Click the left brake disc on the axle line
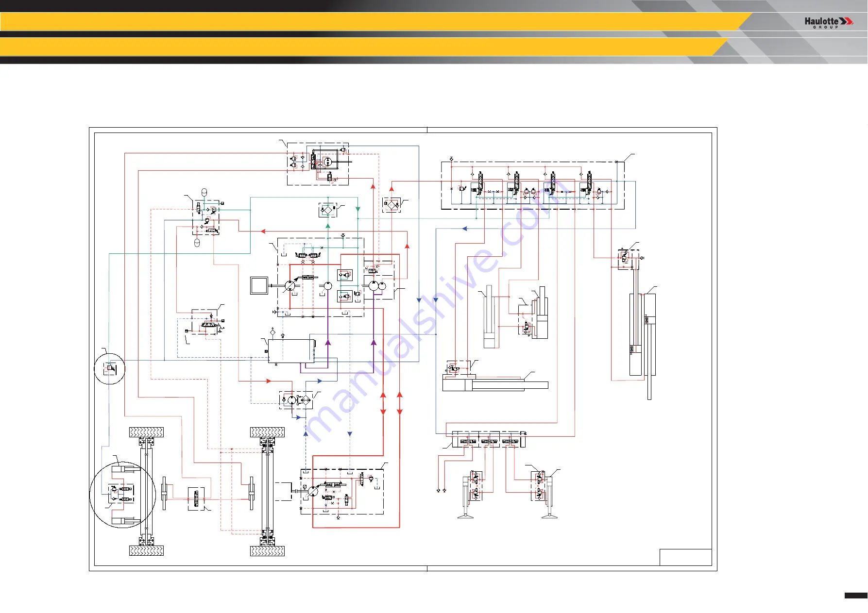 coord(165,494)
